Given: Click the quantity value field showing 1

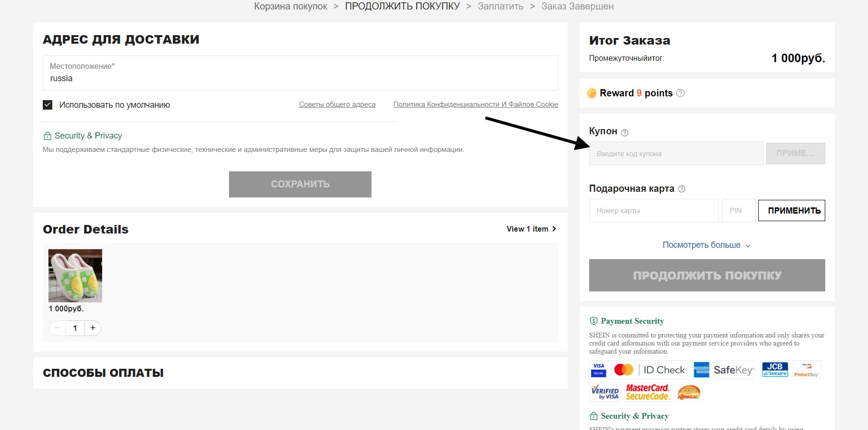Looking at the screenshot, I should tap(75, 328).
